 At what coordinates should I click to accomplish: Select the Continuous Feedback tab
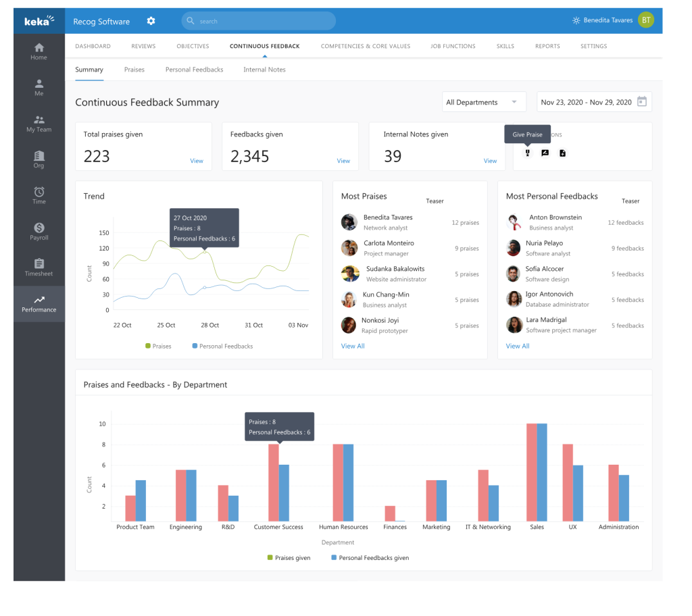pyautogui.click(x=265, y=46)
